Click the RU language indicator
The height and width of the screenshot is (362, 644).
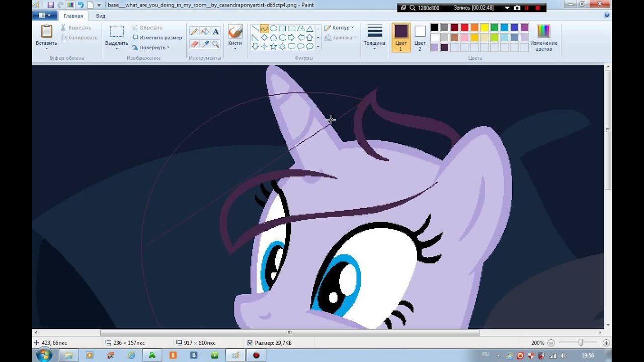coord(486,354)
